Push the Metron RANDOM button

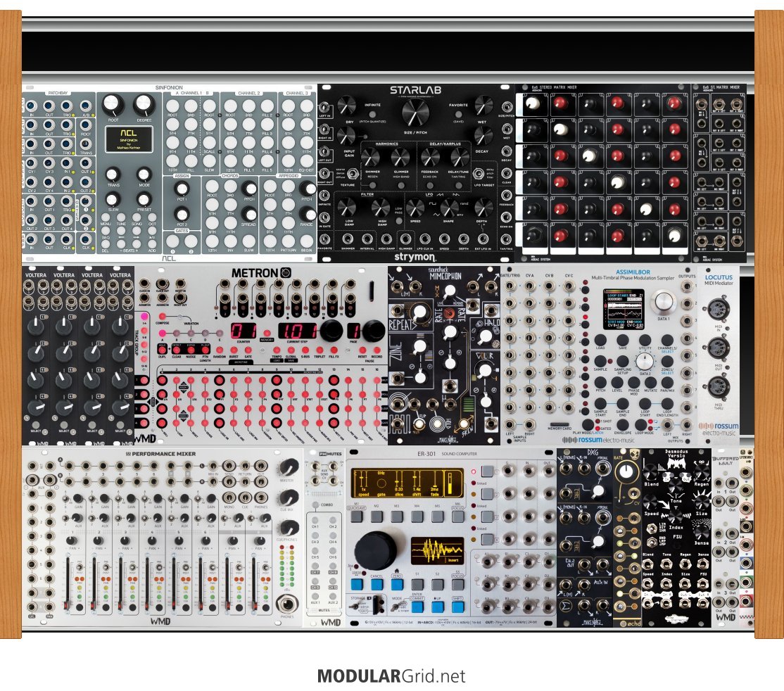219,350
